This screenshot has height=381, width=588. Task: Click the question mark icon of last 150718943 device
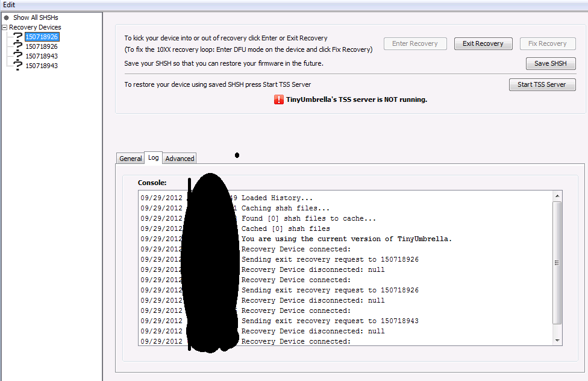point(17,66)
